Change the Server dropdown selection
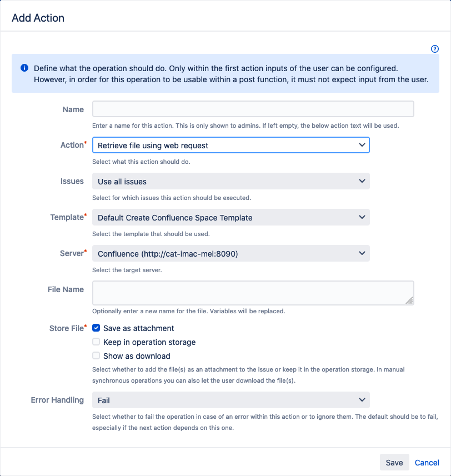 pyautogui.click(x=230, y=254)
